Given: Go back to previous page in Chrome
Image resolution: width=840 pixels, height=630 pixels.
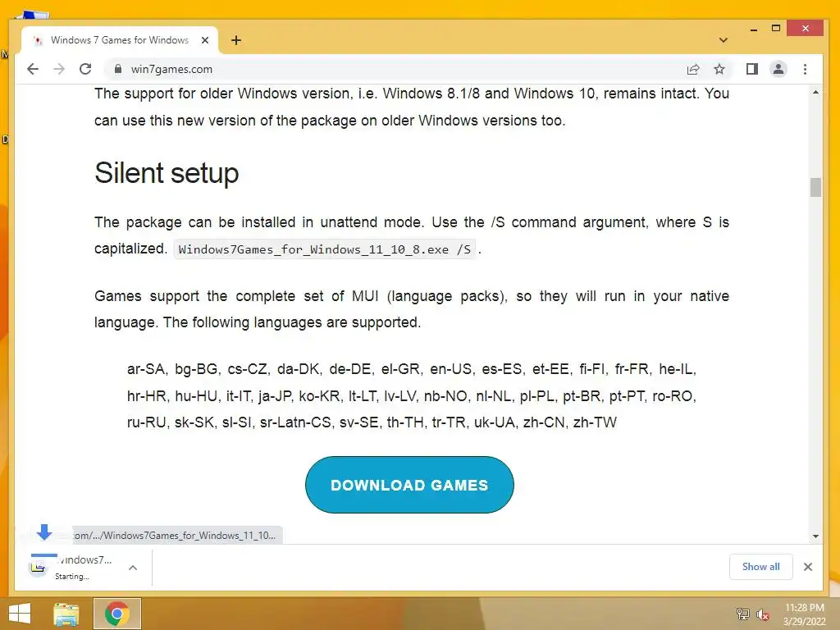Looking at the screenshot, I should [33, 69].
